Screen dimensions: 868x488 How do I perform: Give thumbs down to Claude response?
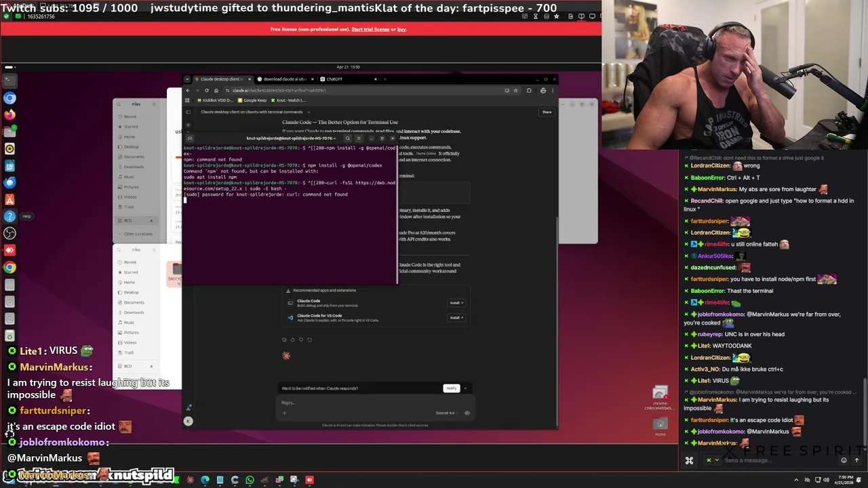click(301, 340)
